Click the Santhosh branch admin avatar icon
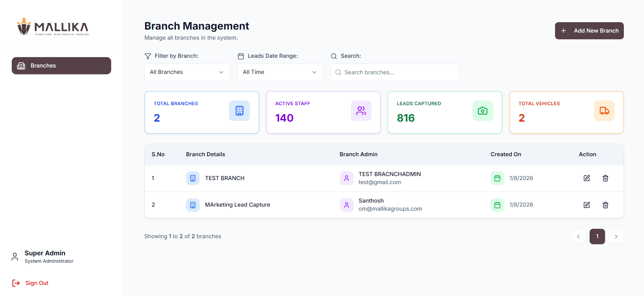Screen dimensions: 644x296 coord(347,205)
